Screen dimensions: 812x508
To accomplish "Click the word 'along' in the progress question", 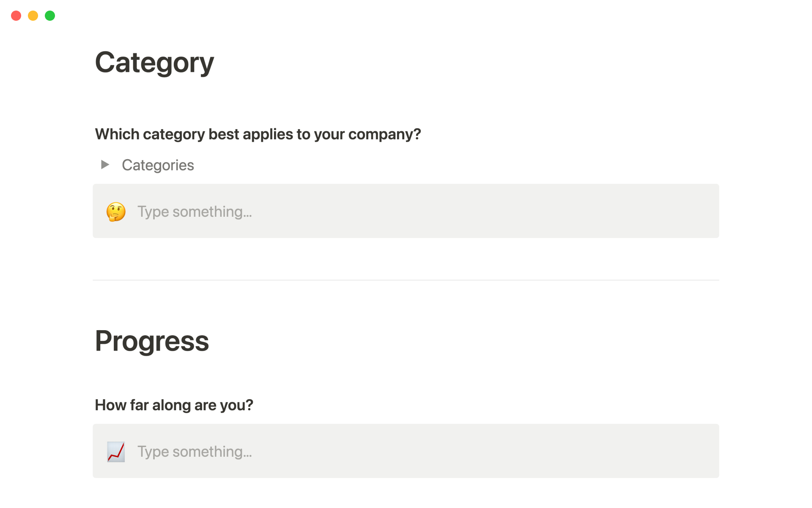I will coord(171,405).
